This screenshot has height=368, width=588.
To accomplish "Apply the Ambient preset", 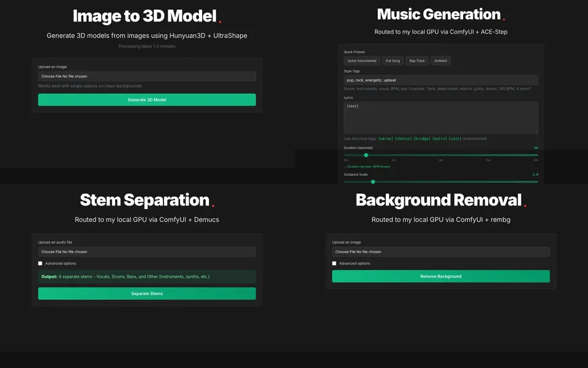I will tap(440, 61).
